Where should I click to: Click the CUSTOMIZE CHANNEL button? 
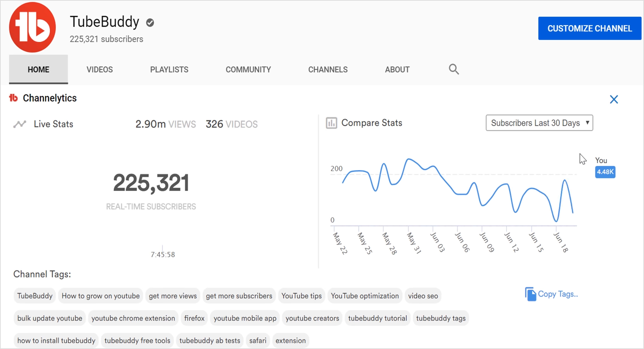point(590,28)
